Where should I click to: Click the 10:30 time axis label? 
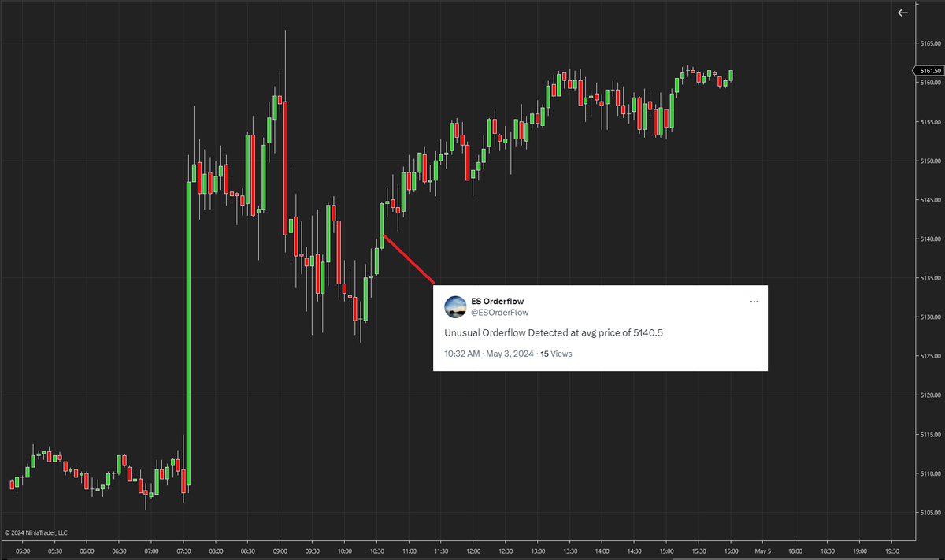point(376,551)
